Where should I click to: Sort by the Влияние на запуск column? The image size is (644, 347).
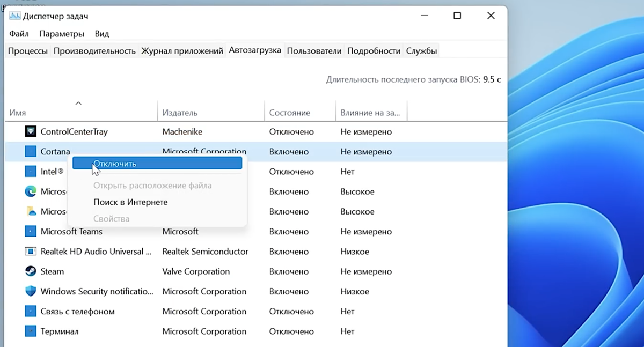(371, 113)
